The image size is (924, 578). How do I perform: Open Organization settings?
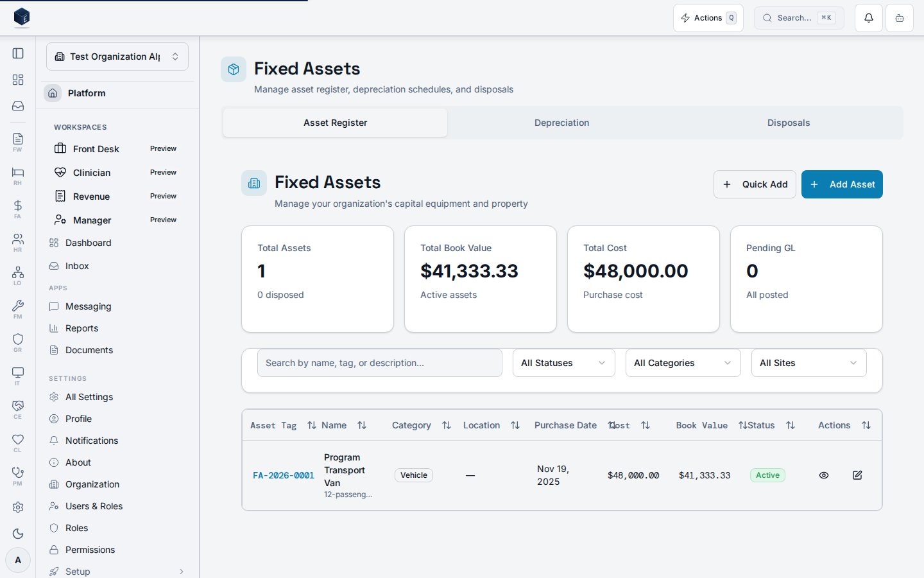point(117,484)
